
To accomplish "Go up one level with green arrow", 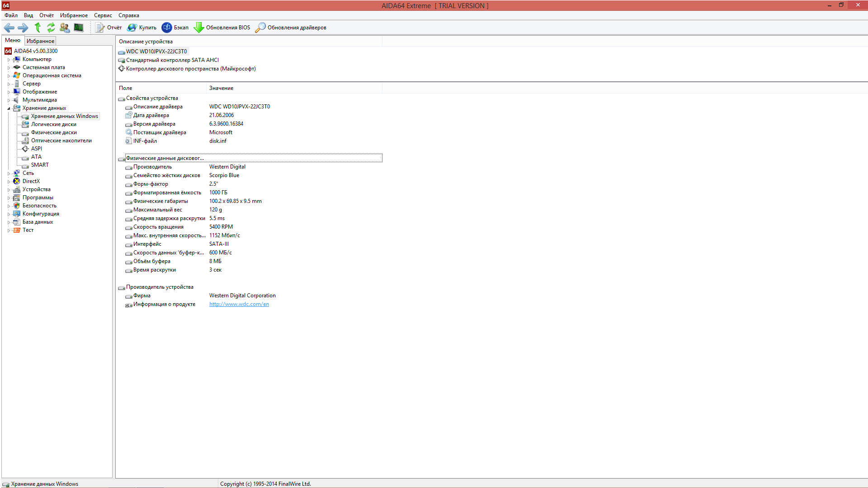I will coord(38,28).
